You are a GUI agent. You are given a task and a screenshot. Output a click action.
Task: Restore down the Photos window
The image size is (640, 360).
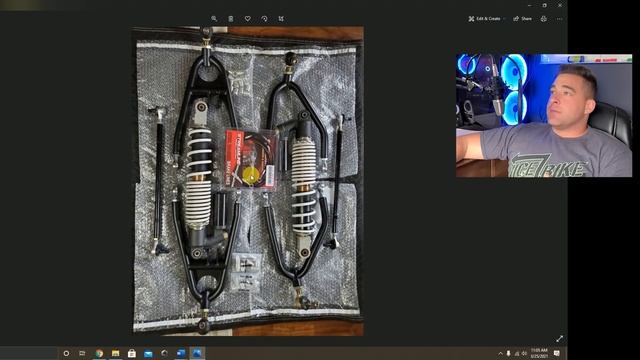(x=544, y=5)
